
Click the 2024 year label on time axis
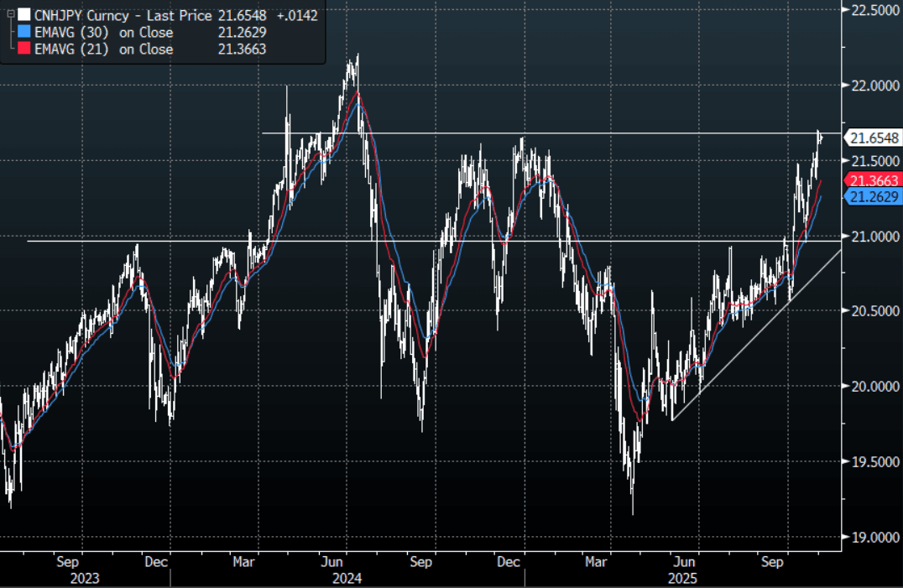347,578
